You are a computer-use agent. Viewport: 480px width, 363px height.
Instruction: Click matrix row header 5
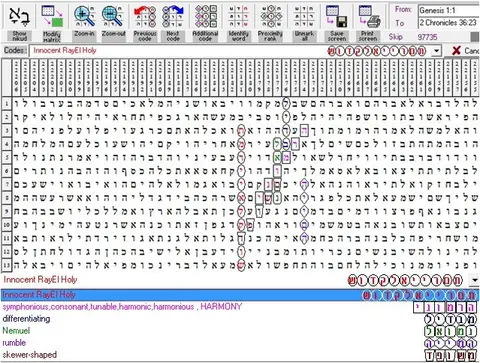tap(6, 157)
